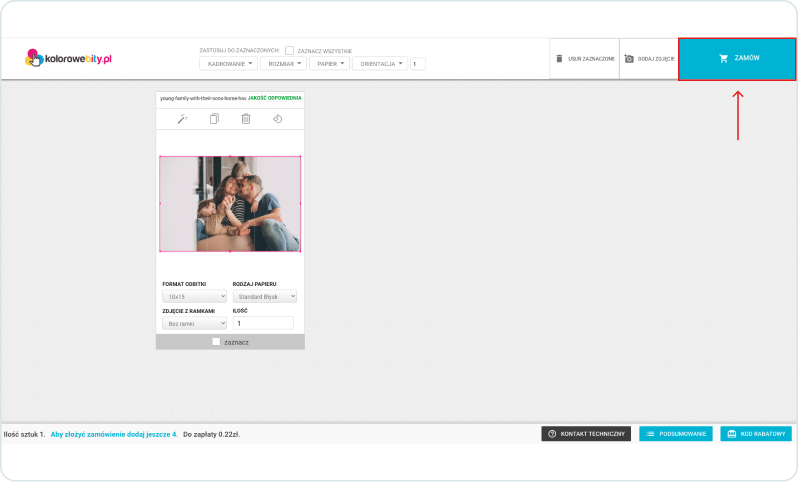The width and height of the screenshot is (798, 482).
Task: Tick the zaznacz checkbox under the photo
Action: 216,342
